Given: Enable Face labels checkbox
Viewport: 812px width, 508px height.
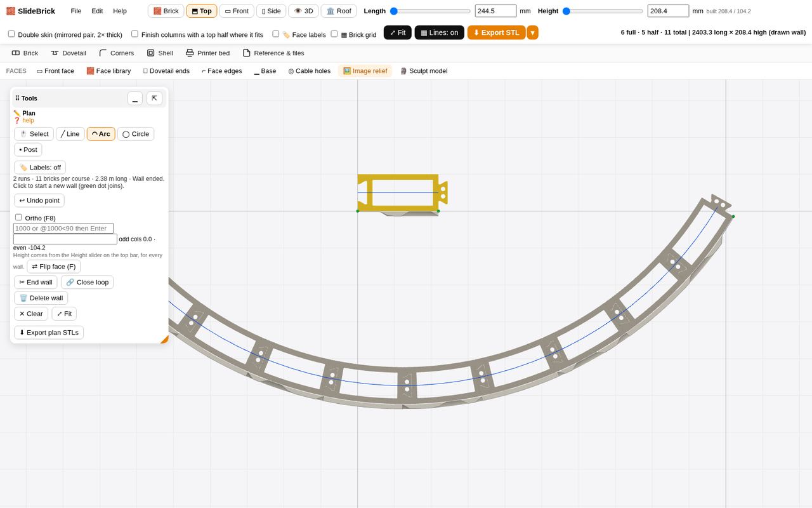Looking at the screenshot, I should pos(275,34).
